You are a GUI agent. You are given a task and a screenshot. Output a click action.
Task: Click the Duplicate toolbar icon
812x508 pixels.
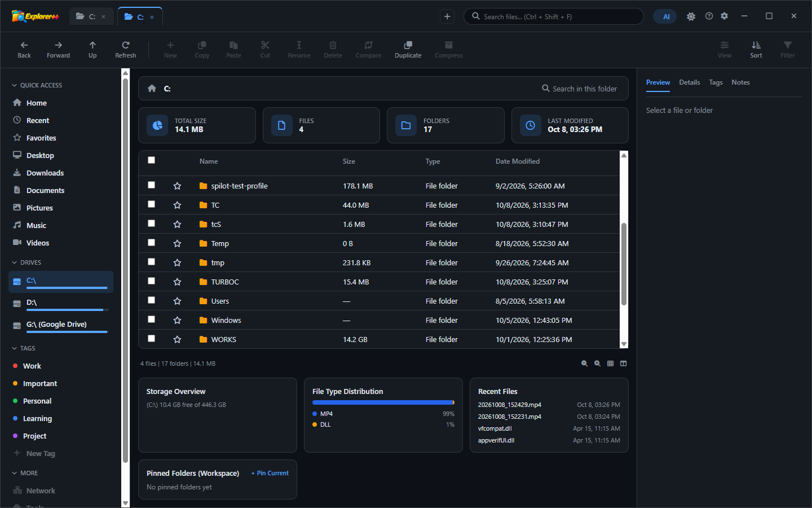click(x=408, y=45)
